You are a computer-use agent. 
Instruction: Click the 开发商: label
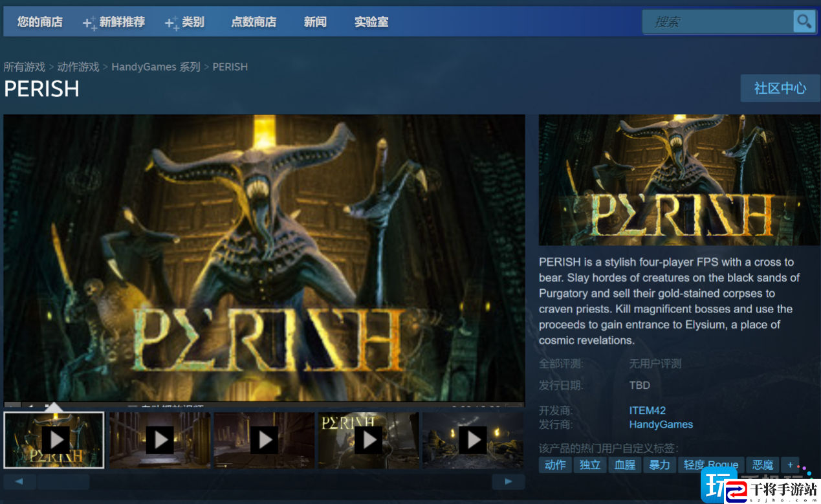(x=556, y=410)
